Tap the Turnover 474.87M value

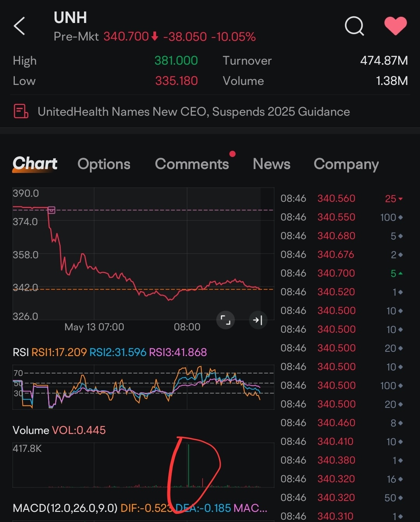384,60
